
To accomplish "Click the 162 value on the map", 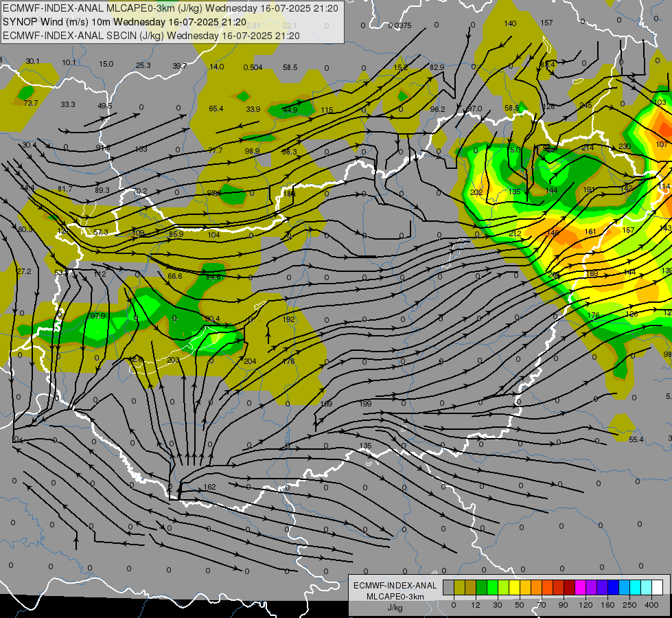I will [209, 487].
